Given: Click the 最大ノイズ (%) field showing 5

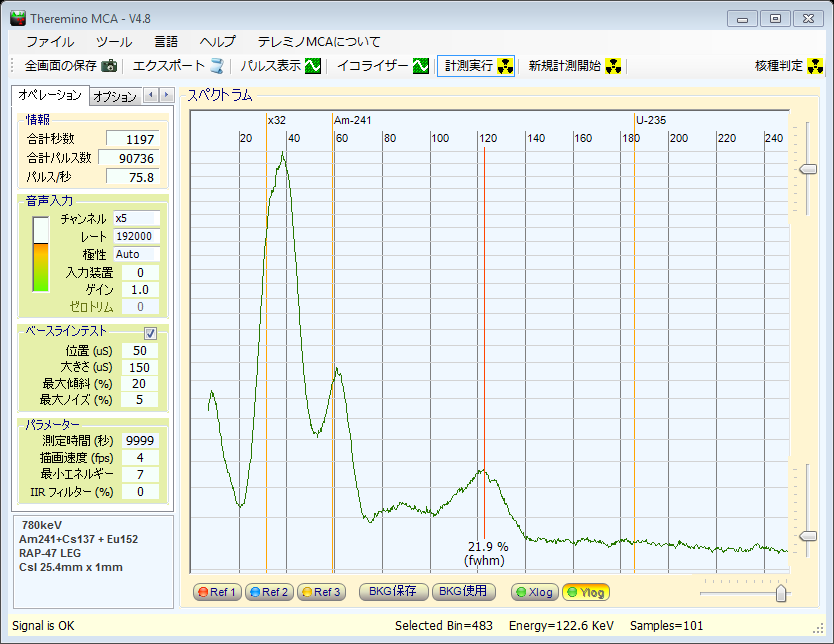Looking at the screenshot, I should click(x=140, y=399).
